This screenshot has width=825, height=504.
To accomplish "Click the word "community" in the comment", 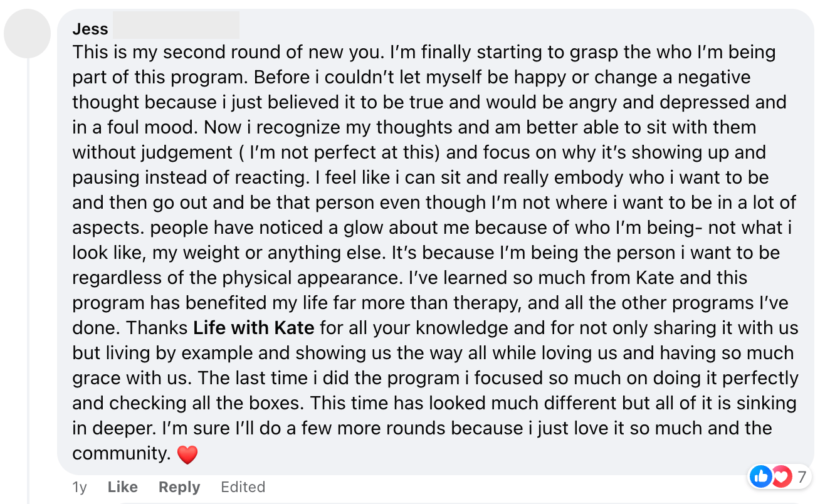I will [121, 453].
